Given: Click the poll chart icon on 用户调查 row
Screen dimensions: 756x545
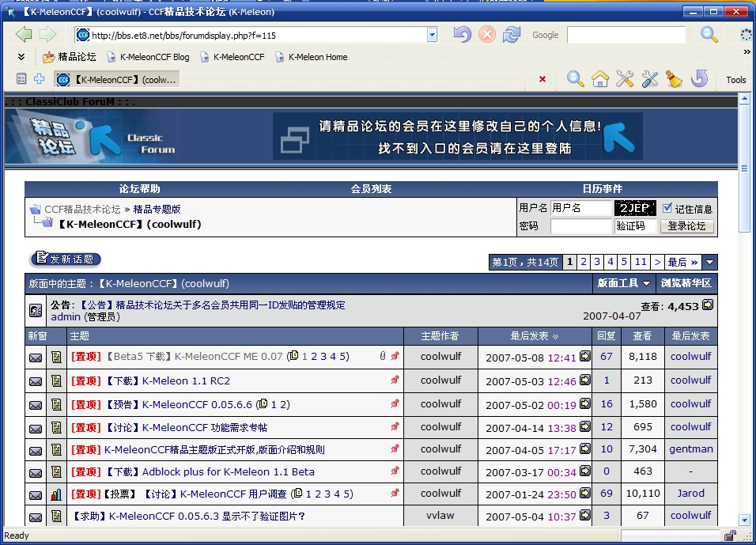Looking at the screenshot, I should tap(56, 494).
